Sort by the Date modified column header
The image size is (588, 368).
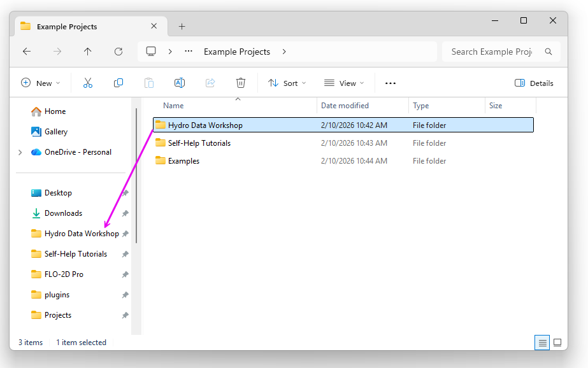(345, 106)
